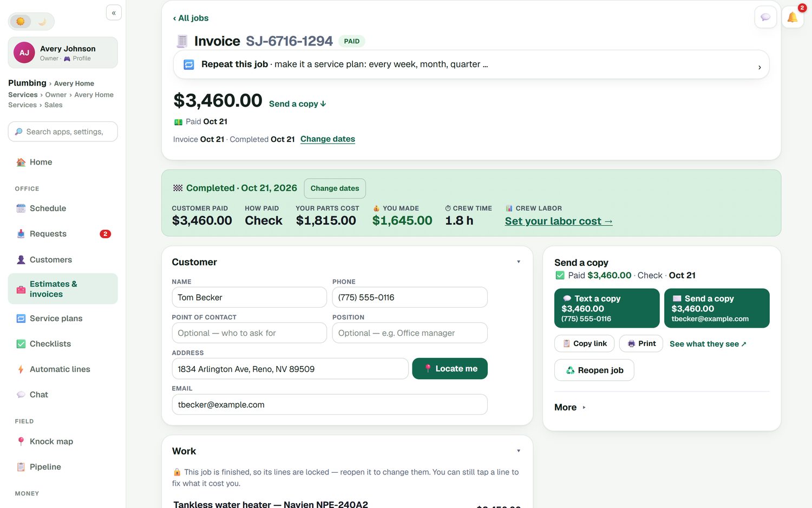Click the red Requests count badge

click(106, 234)
